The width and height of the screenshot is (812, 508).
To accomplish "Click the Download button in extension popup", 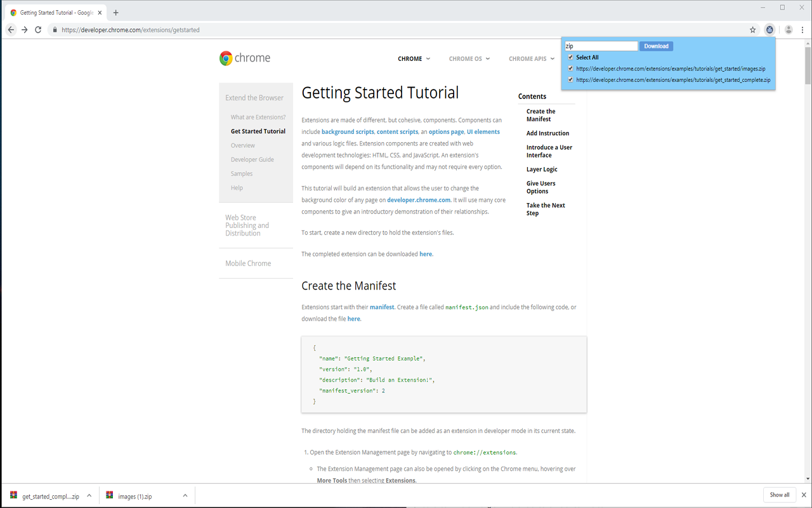I will [x=656, y=46].
